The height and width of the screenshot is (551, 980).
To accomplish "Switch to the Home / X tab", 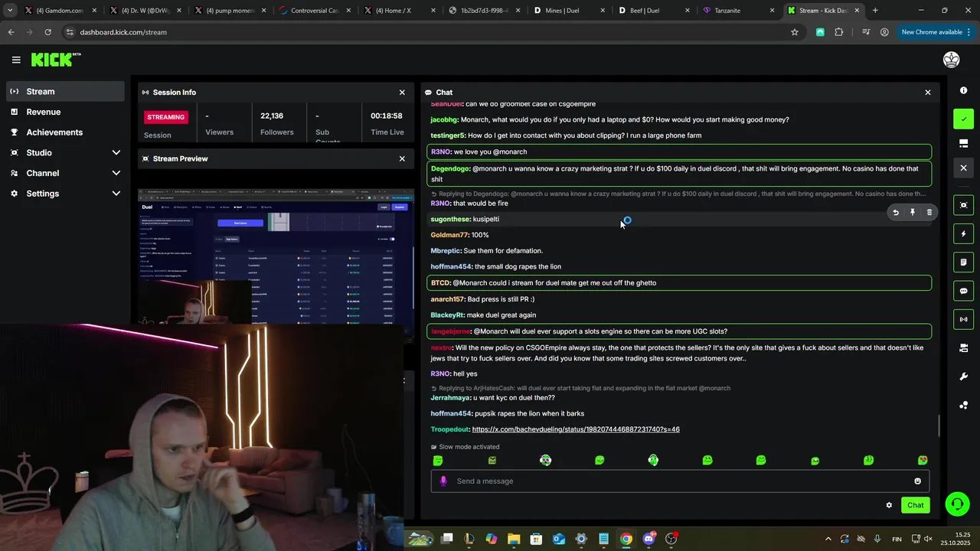I will click(x=400, y=11).
